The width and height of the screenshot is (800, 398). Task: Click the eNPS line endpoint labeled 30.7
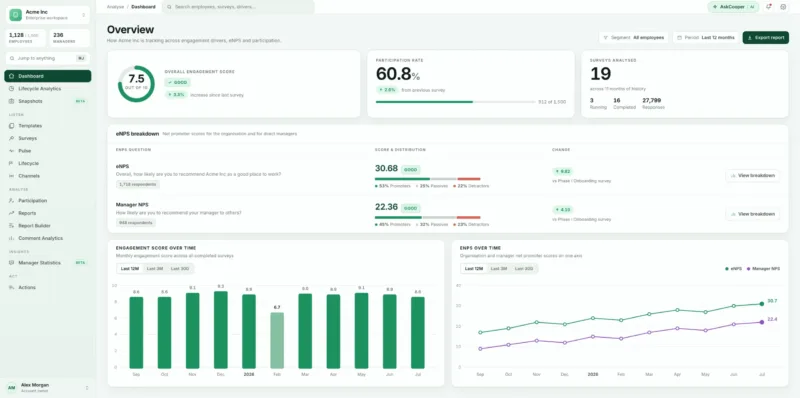(x=762, y=304)
